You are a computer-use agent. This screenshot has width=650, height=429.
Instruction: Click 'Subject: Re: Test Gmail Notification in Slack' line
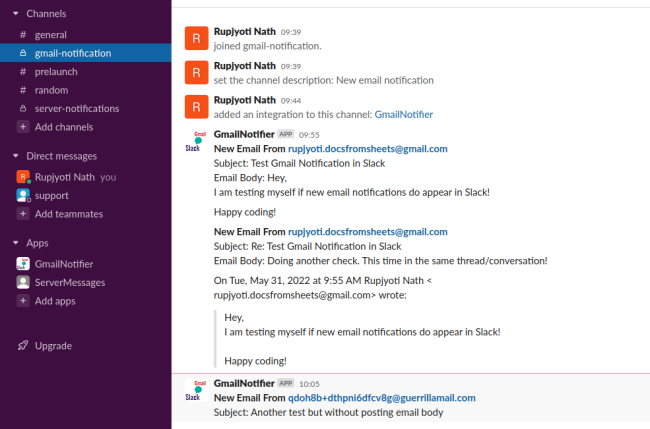[308, 246]
